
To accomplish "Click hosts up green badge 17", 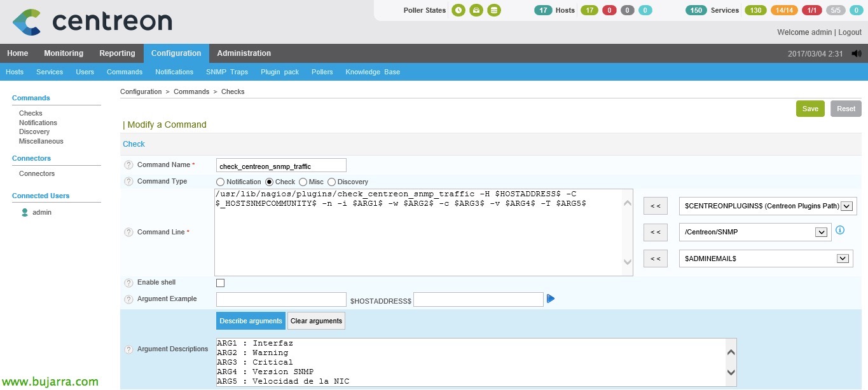I will pyautogui.click(x=589, y=10).
